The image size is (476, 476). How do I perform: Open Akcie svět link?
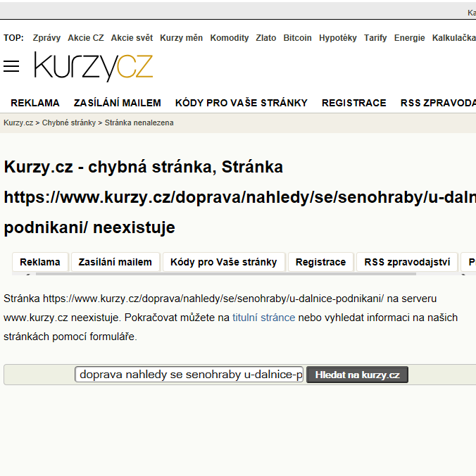click(x=132, y=38)
